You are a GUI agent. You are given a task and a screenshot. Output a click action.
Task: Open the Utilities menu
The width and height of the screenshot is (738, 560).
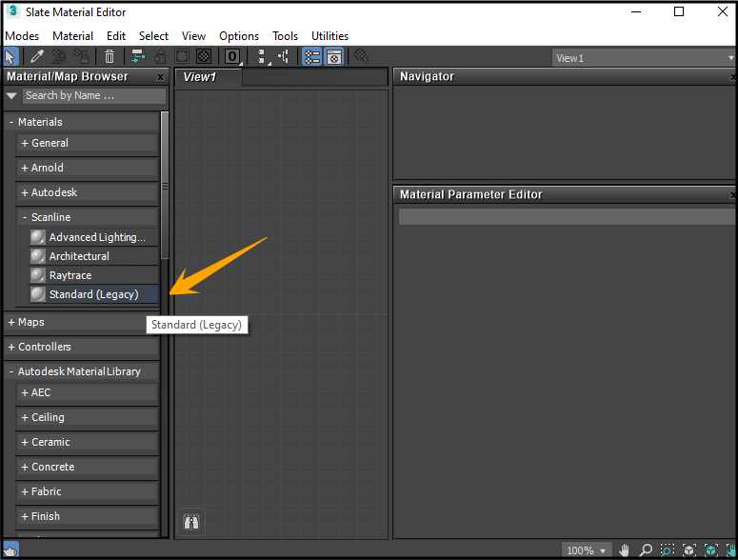point(329,36)
